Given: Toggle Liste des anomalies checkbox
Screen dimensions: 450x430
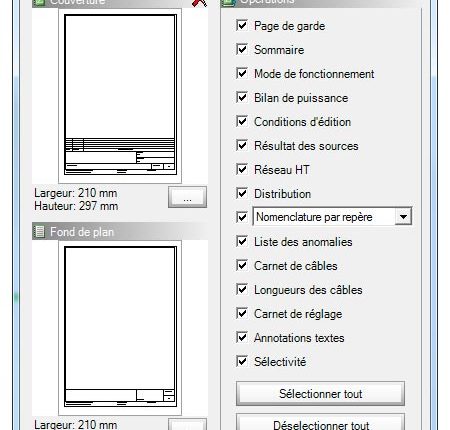Looking at the screenshot, I should [x=242, y=242].
